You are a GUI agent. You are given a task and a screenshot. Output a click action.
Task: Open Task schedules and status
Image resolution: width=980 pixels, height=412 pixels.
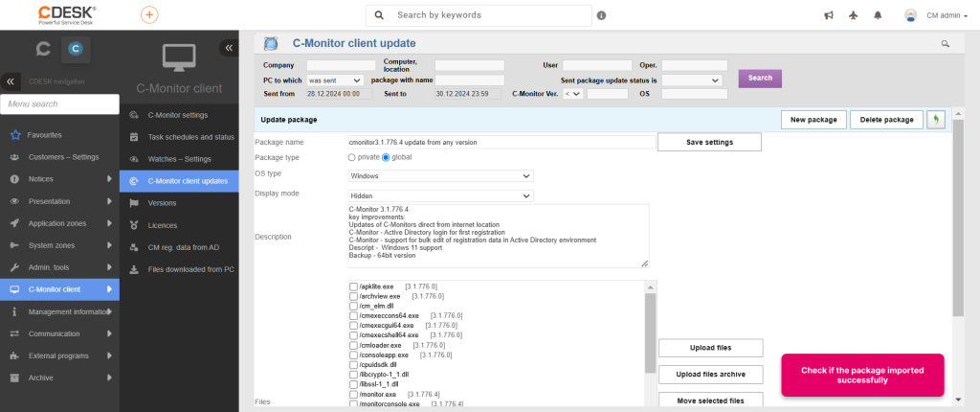pos(179,137)
